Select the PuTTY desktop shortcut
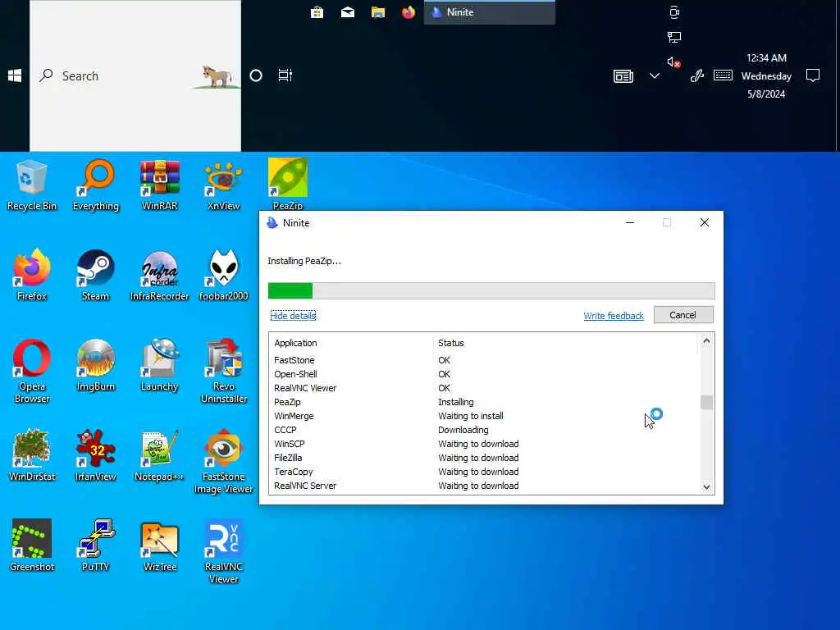The width and height of the screenshot is (840, 630). point(95,546)
